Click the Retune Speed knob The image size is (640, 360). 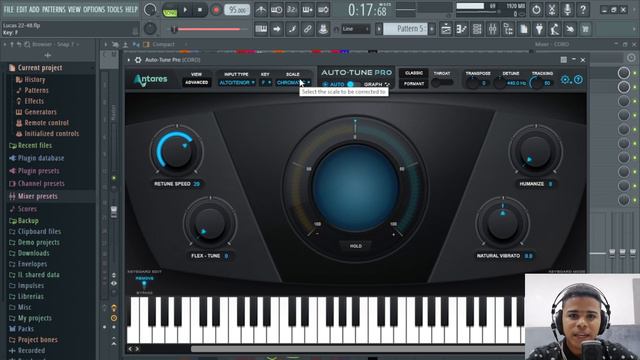176,151
